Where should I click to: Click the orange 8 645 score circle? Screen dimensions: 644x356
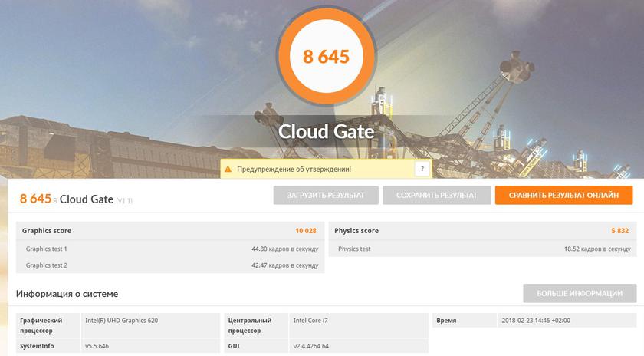click(x=326, y=56)
